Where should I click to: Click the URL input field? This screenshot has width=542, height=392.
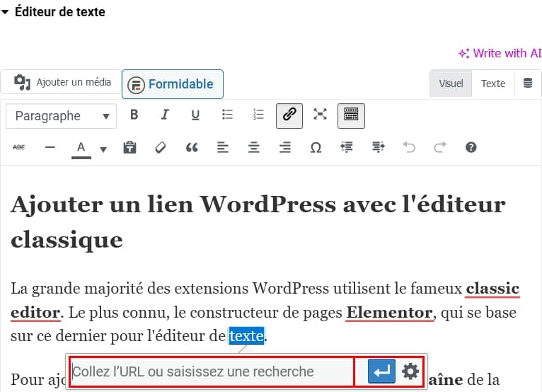point(212,372)
